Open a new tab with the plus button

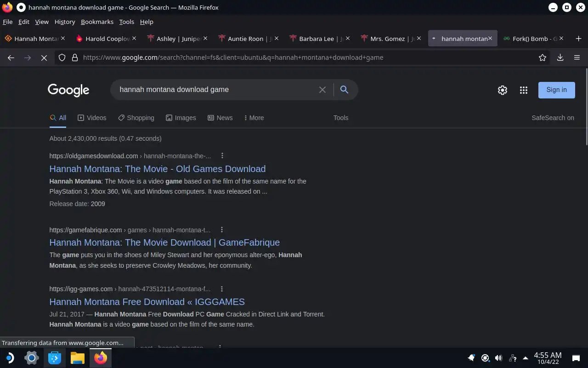(578, 39)
